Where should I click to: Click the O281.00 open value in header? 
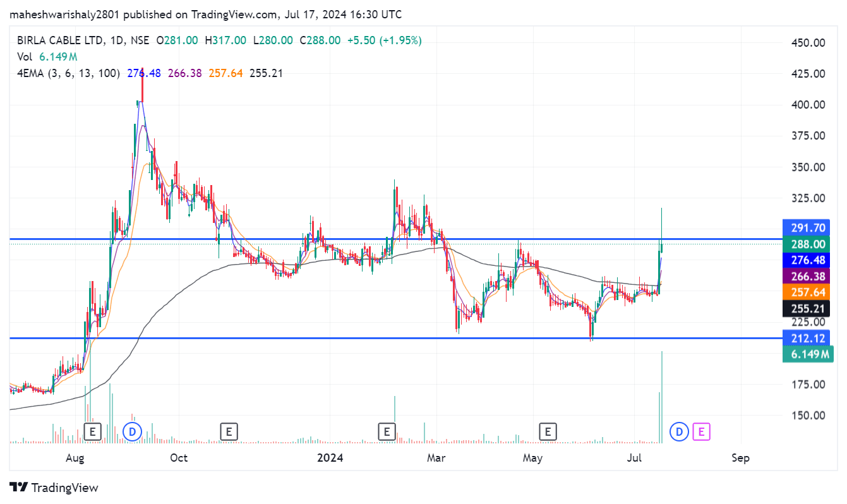(x=177, y=40)
